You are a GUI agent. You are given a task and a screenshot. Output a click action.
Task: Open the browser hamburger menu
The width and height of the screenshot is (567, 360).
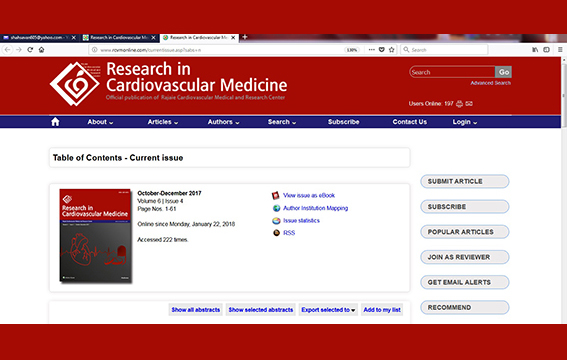point(560,50)
